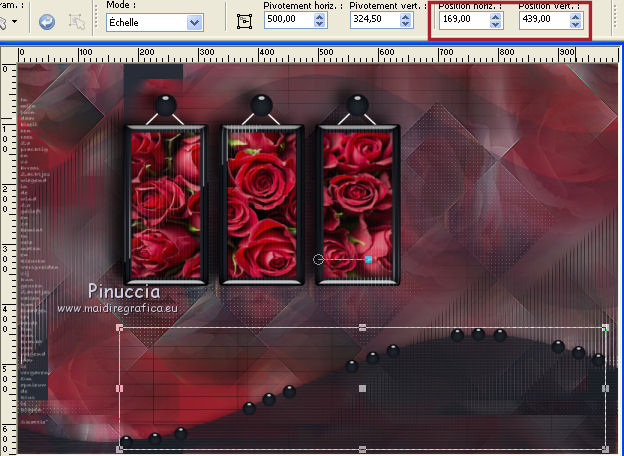Increase Pivotement horiz. with up arrow
The image size is (624, 456).
tap(320, 16)
